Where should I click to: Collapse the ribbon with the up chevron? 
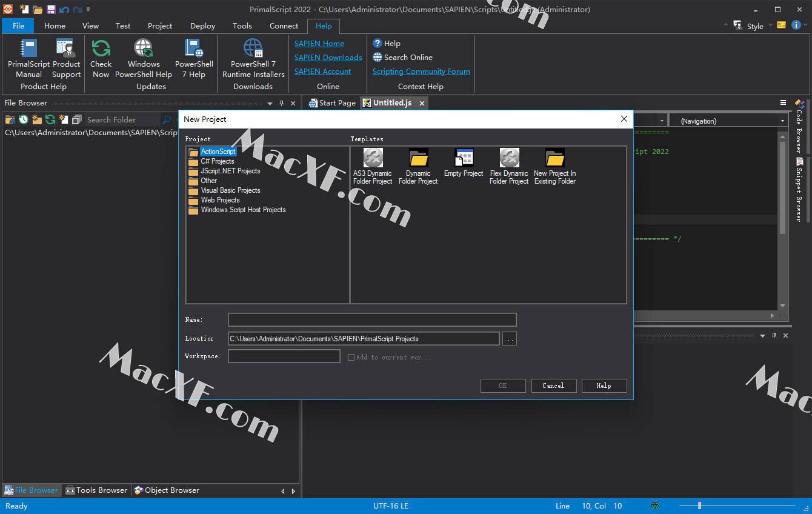[726, 25]
